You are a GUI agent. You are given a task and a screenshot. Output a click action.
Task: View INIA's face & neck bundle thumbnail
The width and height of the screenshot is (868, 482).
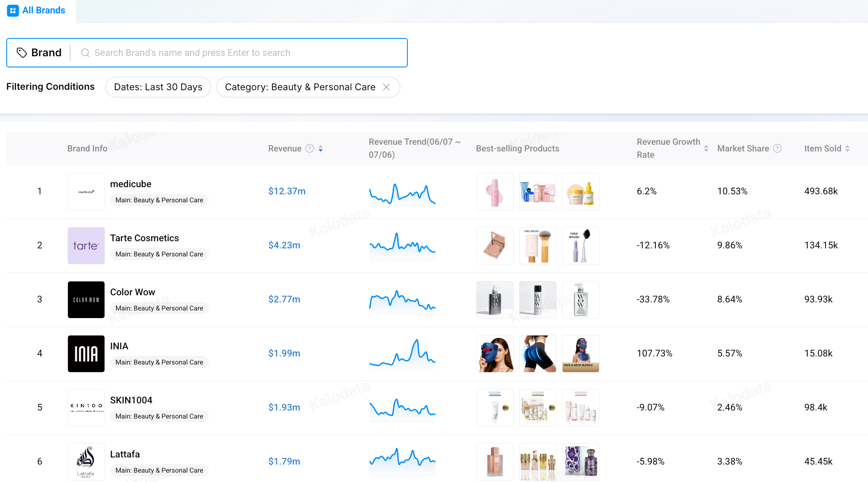coord(581,354)
